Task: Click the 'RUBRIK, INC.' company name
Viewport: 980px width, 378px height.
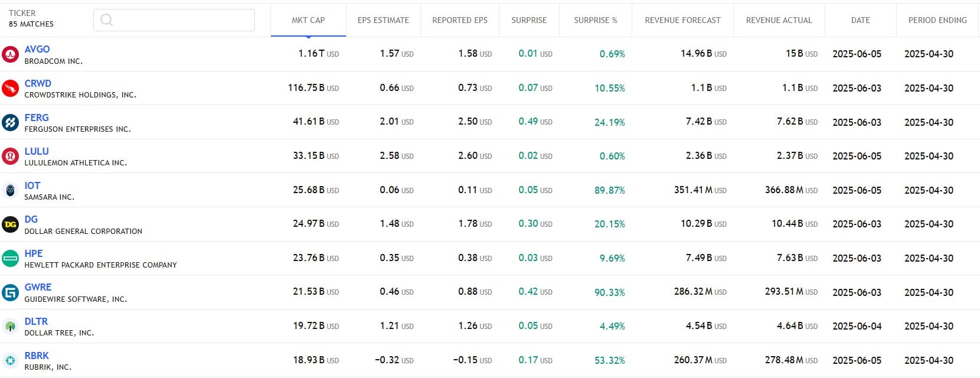Action: click(x=48, y=367)
